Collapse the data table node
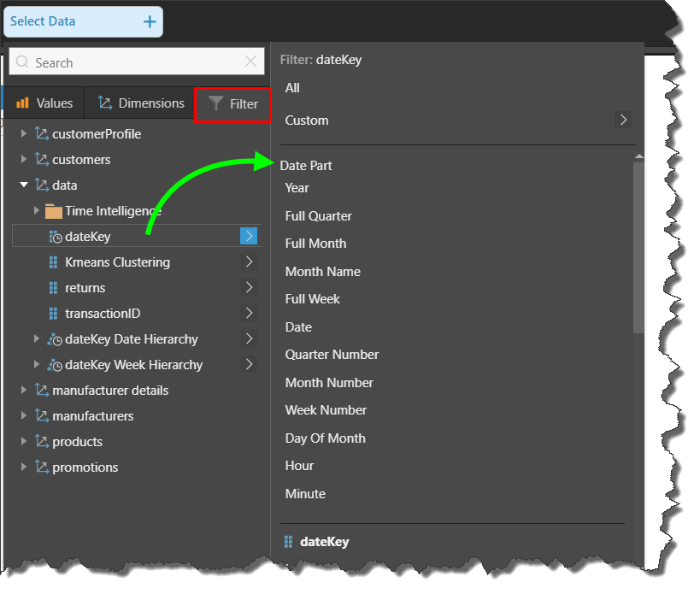Viewport: 700px width, 594px height. coord(24,185)
